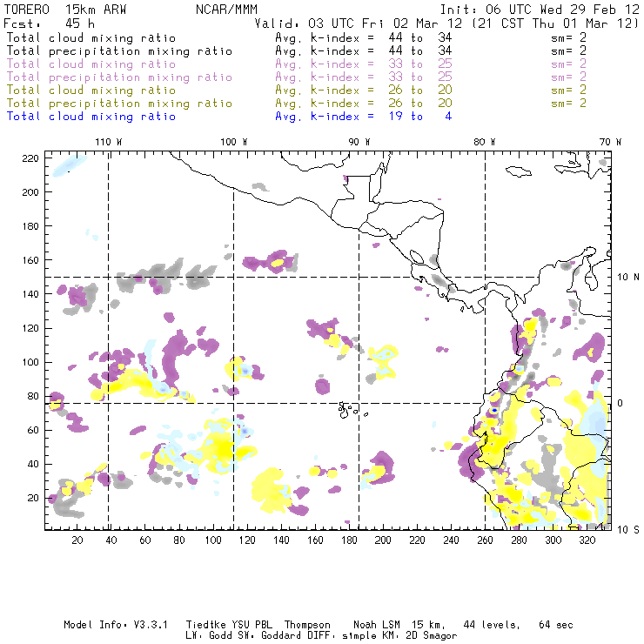
Task: Select the "2D Smagor" text in the footer
Action: (x=432, y=636)
